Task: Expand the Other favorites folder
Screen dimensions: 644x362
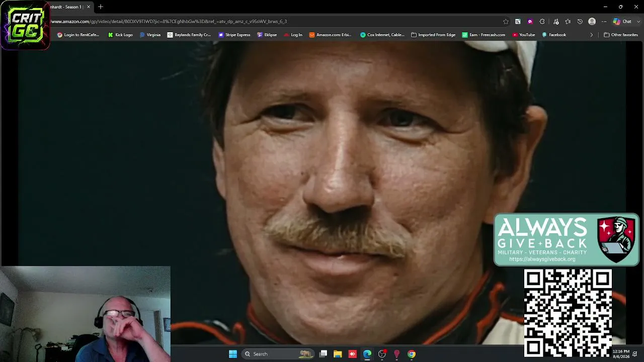Action: [x=621, y=35]
